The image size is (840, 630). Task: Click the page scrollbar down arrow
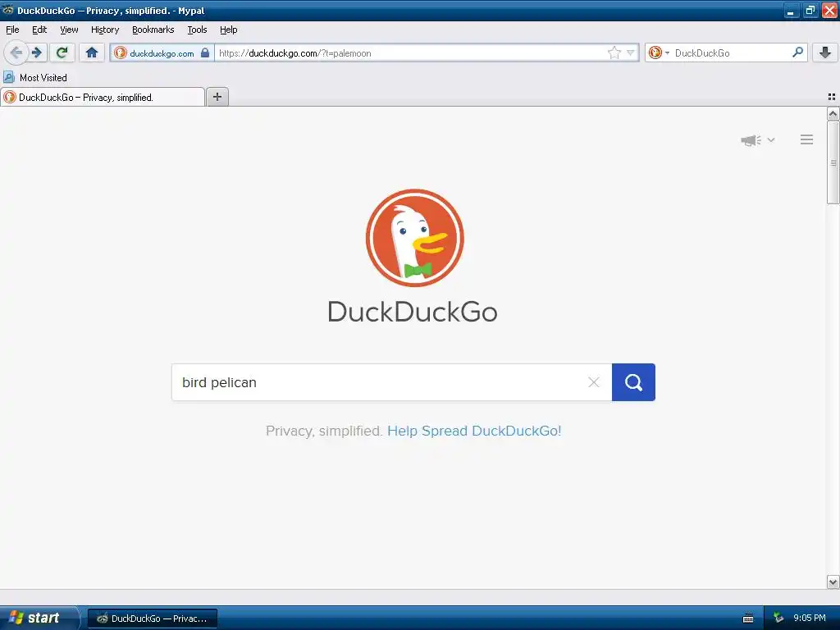click(x=833, y=582)
